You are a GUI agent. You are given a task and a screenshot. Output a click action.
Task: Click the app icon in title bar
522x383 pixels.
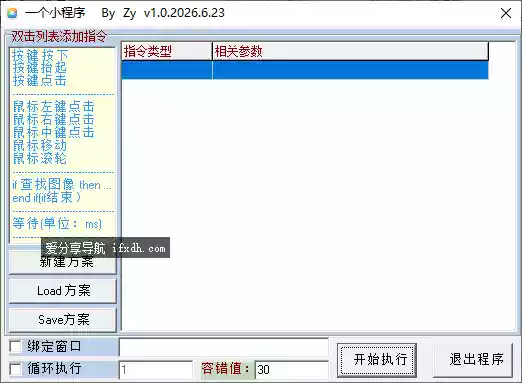[x=12, y=13]
